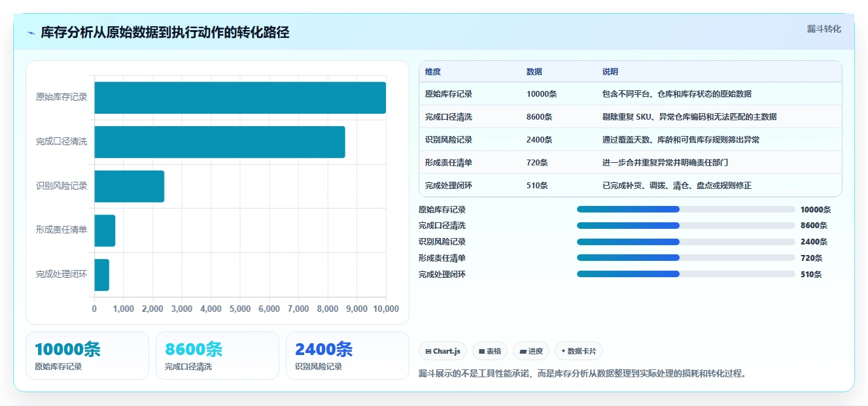Click progress bar for 识别风险记录 2400条
Viewport: 868px width, 406px height.
click(x=686, y=242)
